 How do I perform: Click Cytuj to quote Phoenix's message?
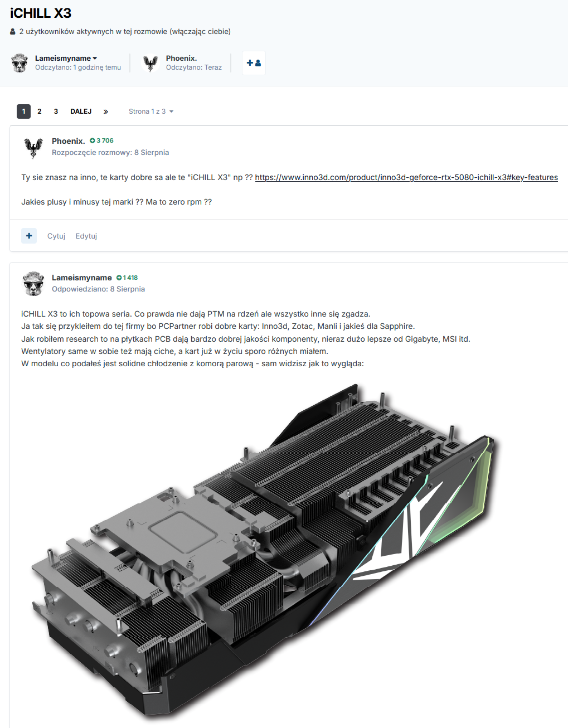tap(56, 236)
